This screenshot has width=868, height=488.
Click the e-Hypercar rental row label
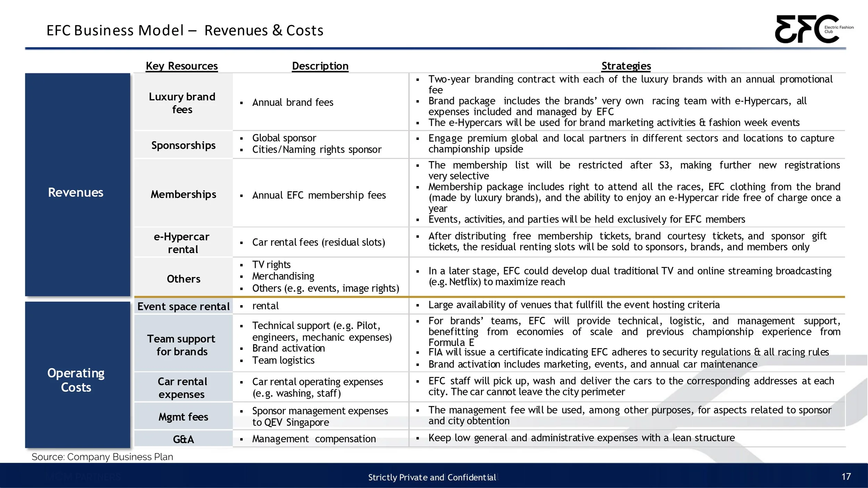pos(182,243)
